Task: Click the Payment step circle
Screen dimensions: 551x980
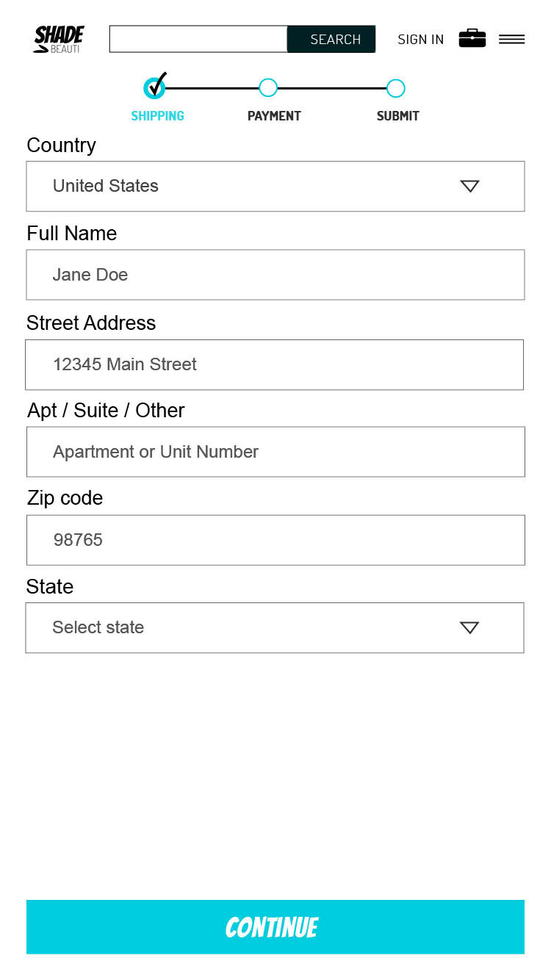Action: click(x=268, y=88)
